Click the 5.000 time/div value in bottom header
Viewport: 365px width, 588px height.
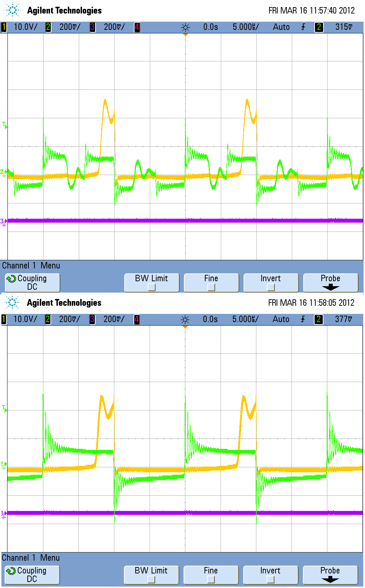click(245, 319)
